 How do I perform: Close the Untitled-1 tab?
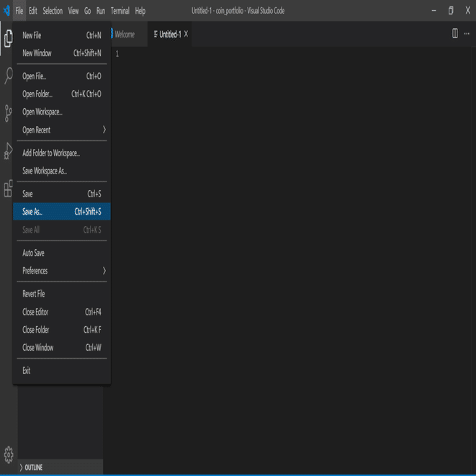click(186, 34)
